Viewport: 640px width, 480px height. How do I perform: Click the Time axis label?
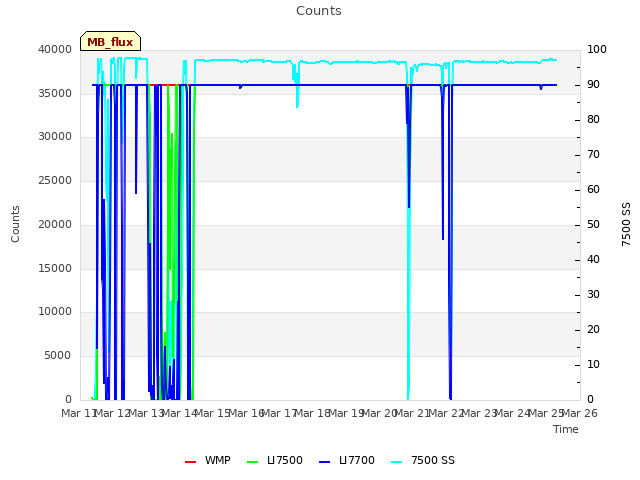[566, 429]
